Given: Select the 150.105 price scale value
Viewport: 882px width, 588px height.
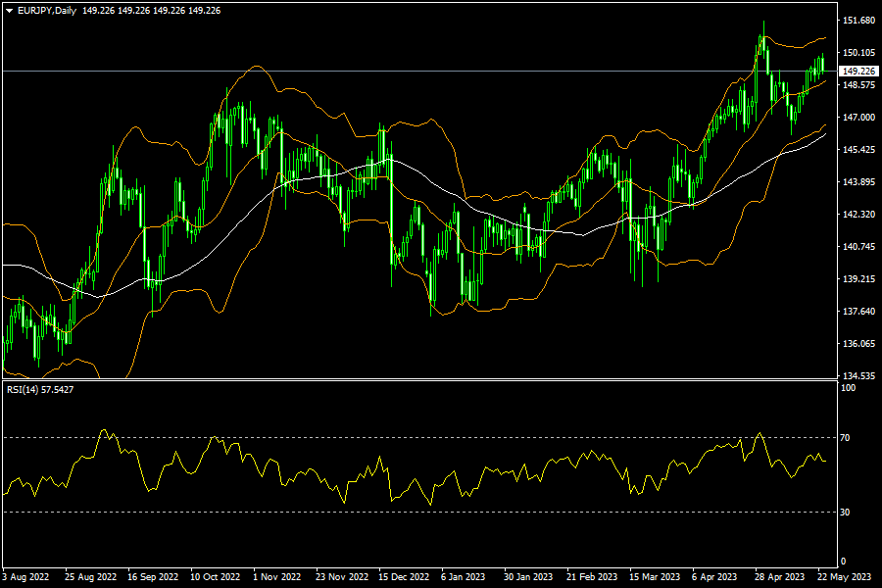Looking at the screenshot, I should [858, 52].
